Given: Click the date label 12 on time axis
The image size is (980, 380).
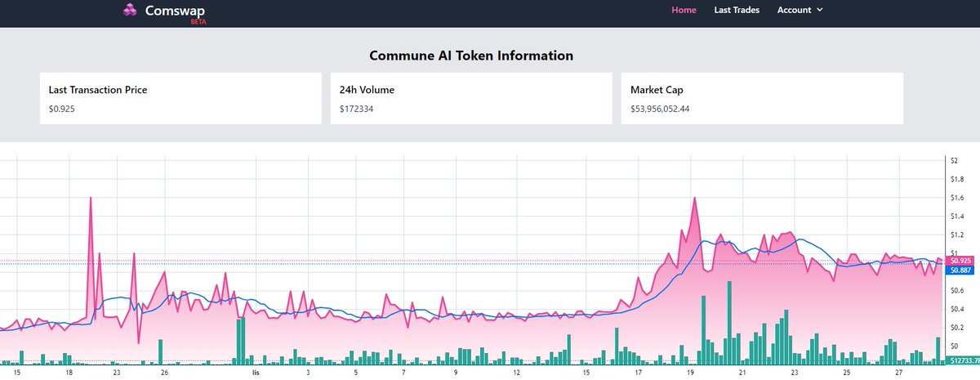Looking at the screenshot, I should (516, 373).
